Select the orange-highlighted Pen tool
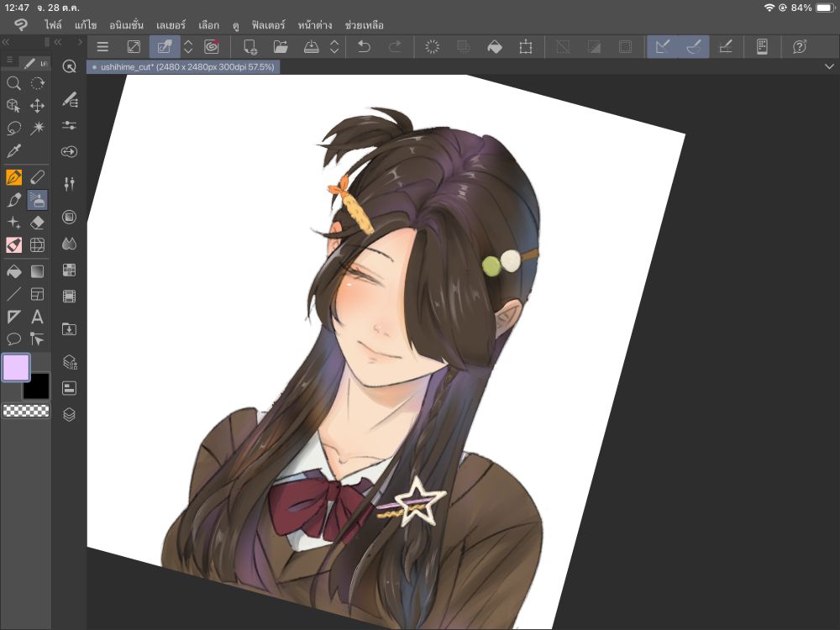This screenshot has height=630, width=840. (14, 177)
